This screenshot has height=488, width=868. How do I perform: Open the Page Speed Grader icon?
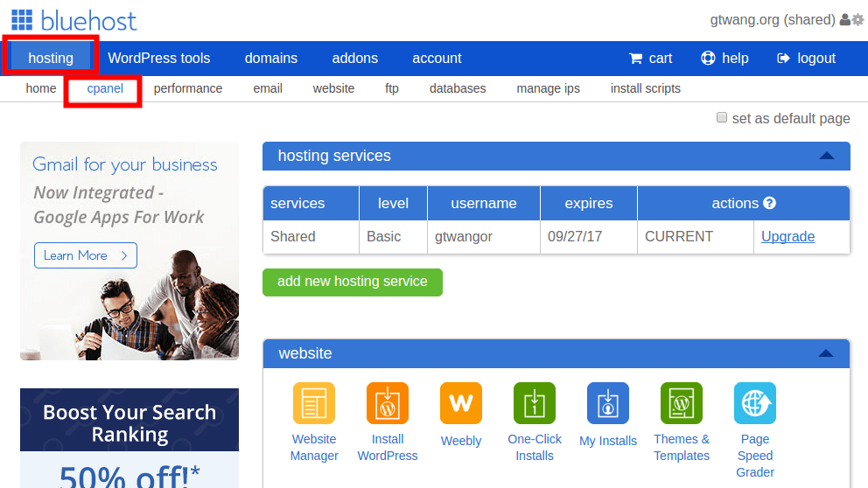(x=755, y=403)
